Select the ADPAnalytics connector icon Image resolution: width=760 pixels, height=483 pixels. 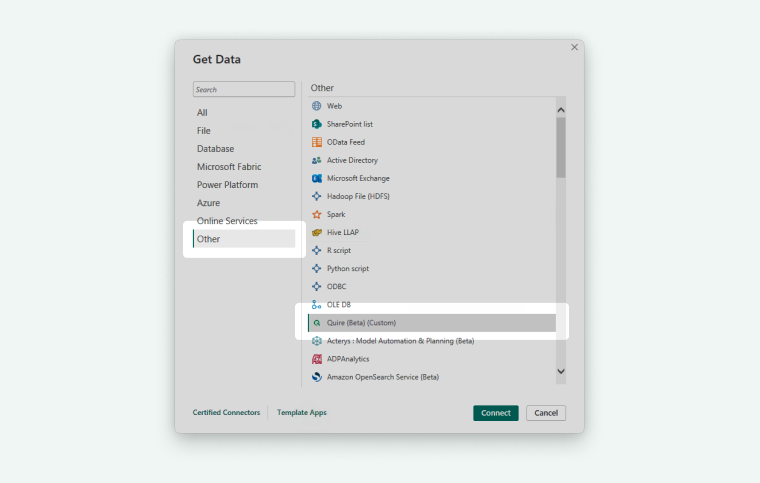pos(317,359)
